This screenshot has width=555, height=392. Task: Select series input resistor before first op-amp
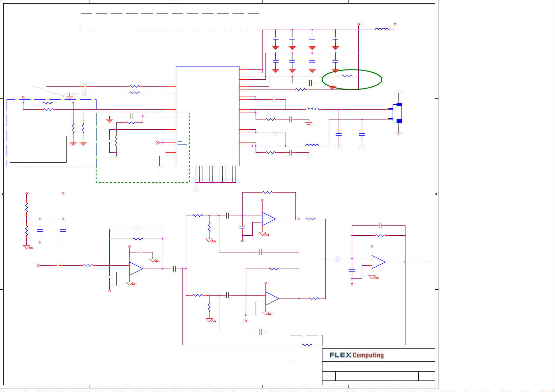point(88,265)
